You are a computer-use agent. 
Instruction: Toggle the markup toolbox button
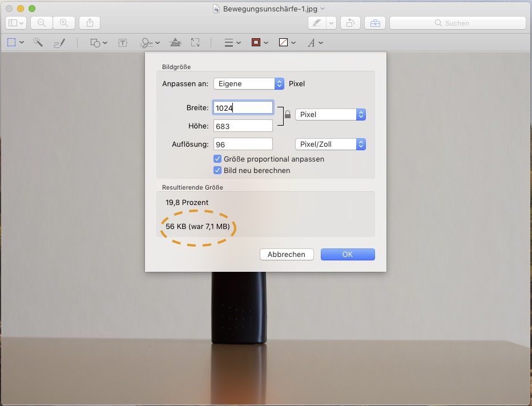pyautogui.click(x=375, y=23)
